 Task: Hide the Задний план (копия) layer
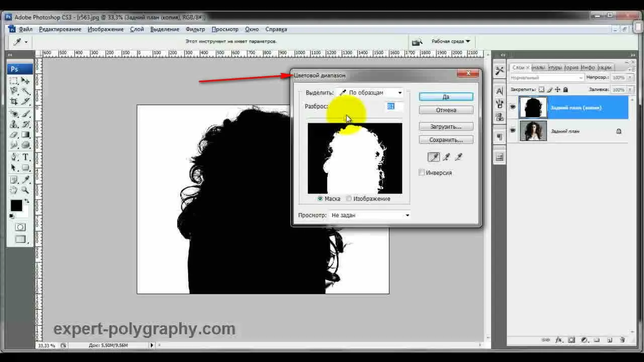[x=513, y=107]
